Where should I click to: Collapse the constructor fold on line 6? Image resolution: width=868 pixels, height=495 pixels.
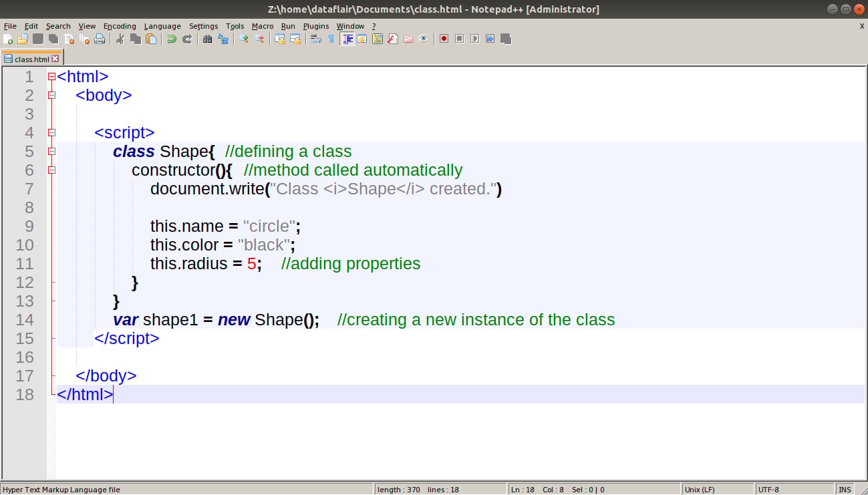point(51,170)
